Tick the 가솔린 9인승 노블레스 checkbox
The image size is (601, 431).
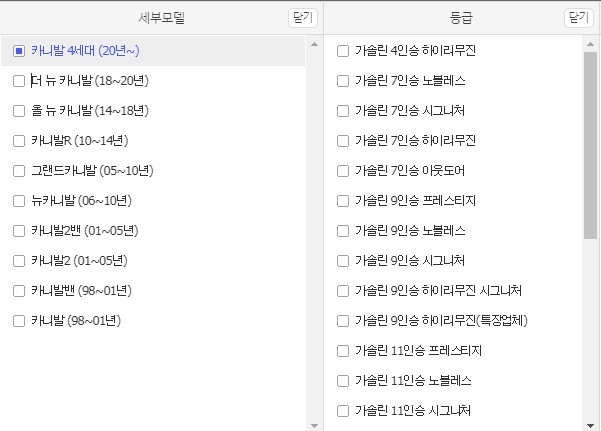click(x=343, y=231)
